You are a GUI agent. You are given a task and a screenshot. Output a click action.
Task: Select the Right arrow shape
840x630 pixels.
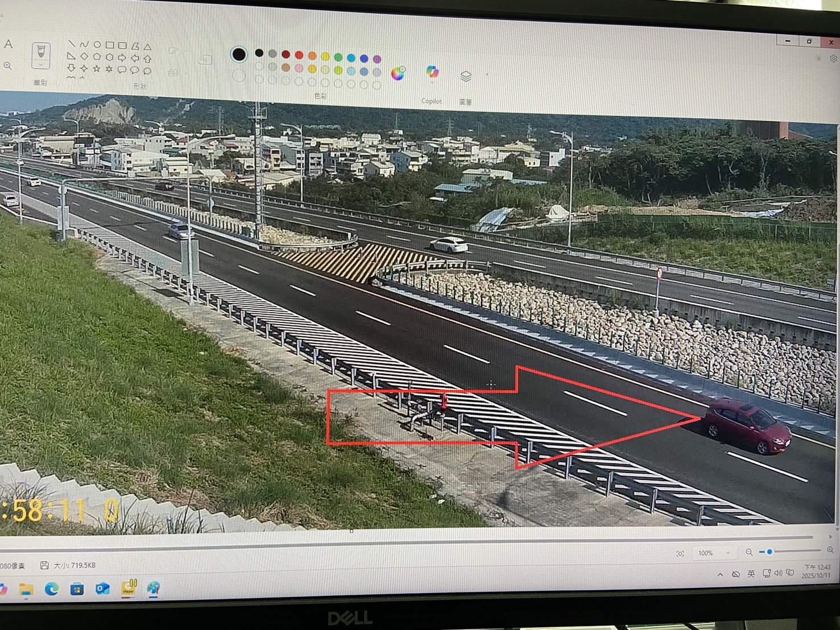122,57
